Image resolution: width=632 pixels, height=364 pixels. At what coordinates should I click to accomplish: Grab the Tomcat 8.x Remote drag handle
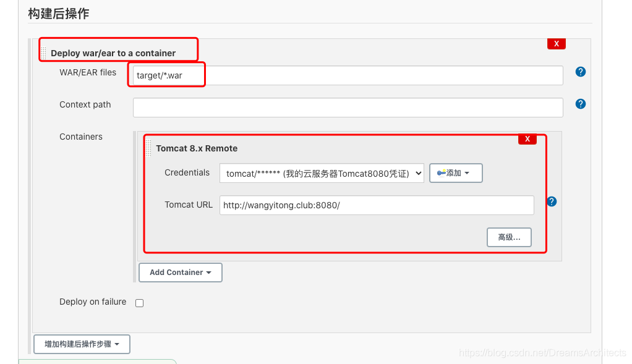tap(148, 148)
